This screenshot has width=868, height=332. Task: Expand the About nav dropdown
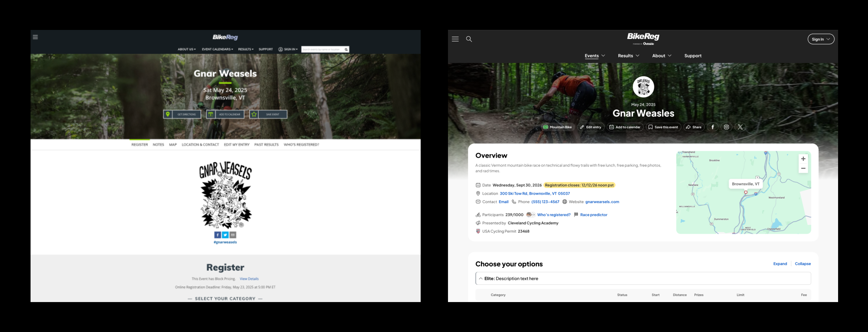pyautogui.click(x=662, y=56)
